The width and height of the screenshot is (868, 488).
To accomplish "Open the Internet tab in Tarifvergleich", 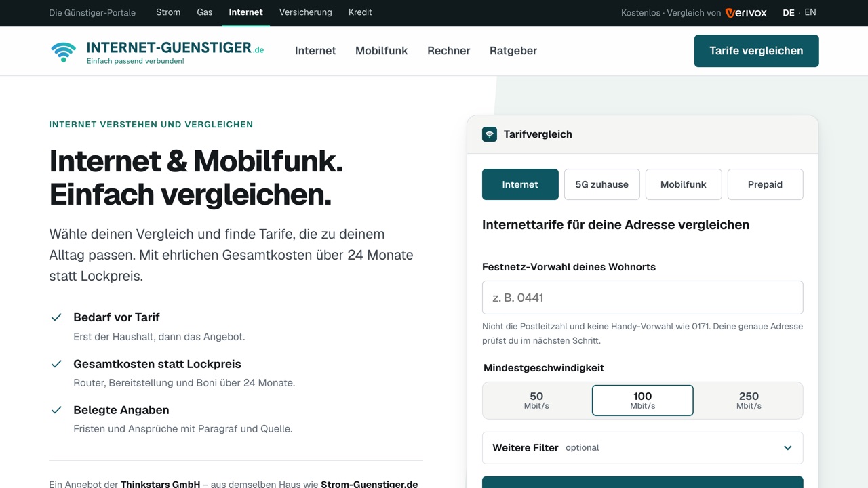I will click(520, 184).
